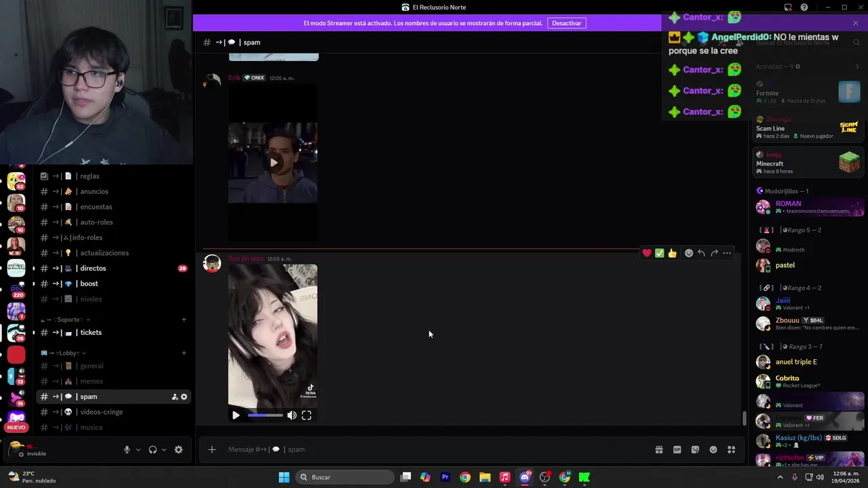Screen dimensions: 868x488
Task: Click the chat scrollbar thumb
Action: tap(744, 418)
